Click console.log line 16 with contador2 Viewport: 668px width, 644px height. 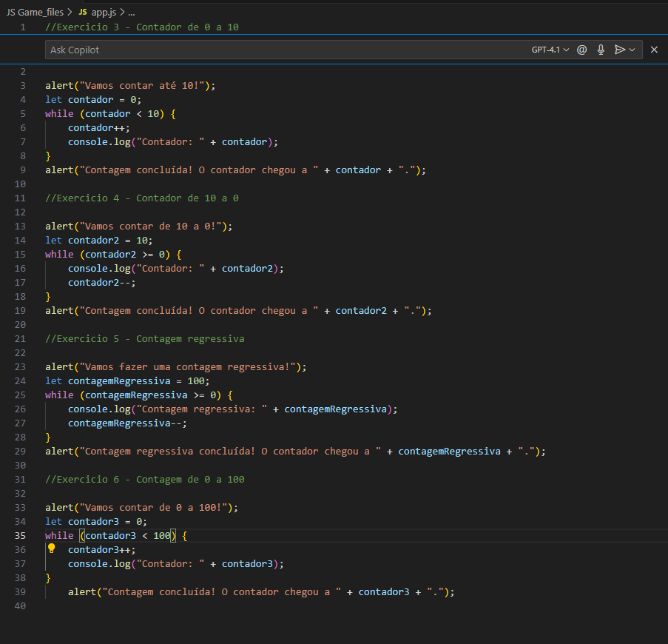tap(176, 269)
